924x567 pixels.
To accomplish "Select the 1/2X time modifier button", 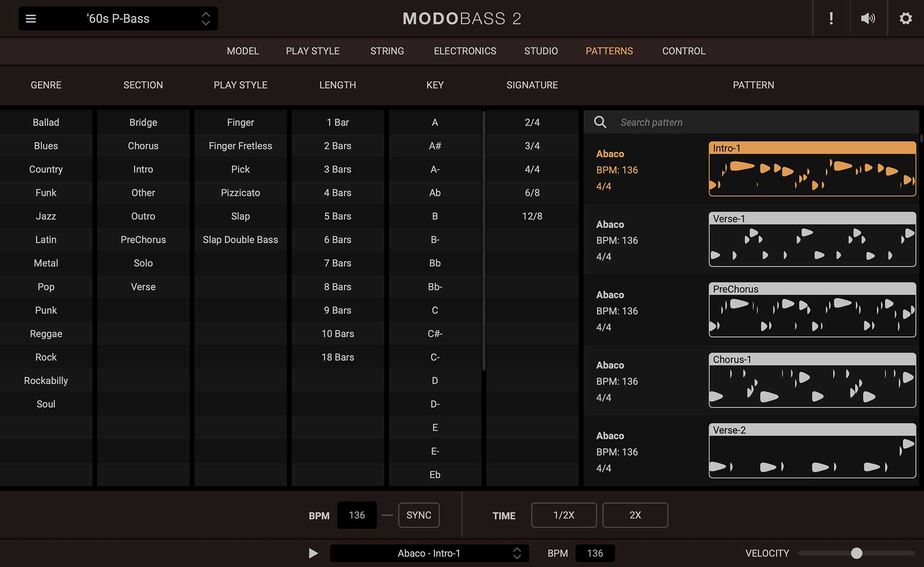I will coord(564,515).
